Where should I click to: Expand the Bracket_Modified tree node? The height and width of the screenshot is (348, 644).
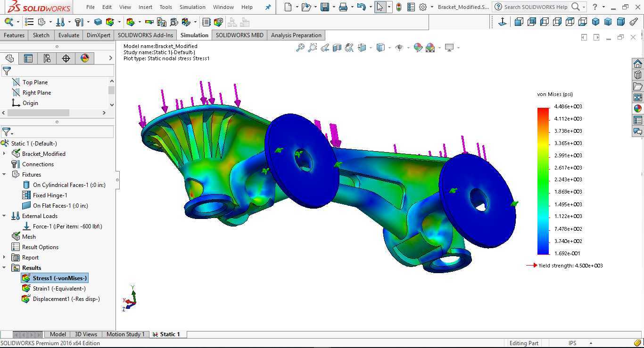click(4, 154)
